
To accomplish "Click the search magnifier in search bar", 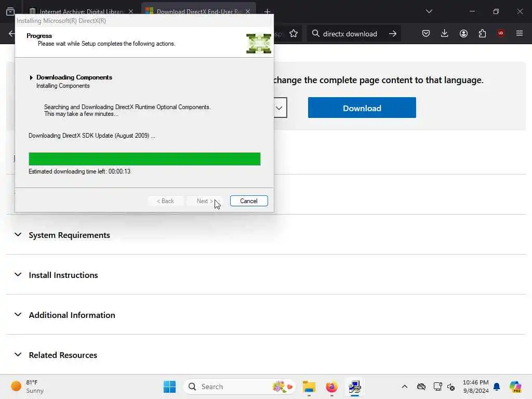I will pos(315,34).
